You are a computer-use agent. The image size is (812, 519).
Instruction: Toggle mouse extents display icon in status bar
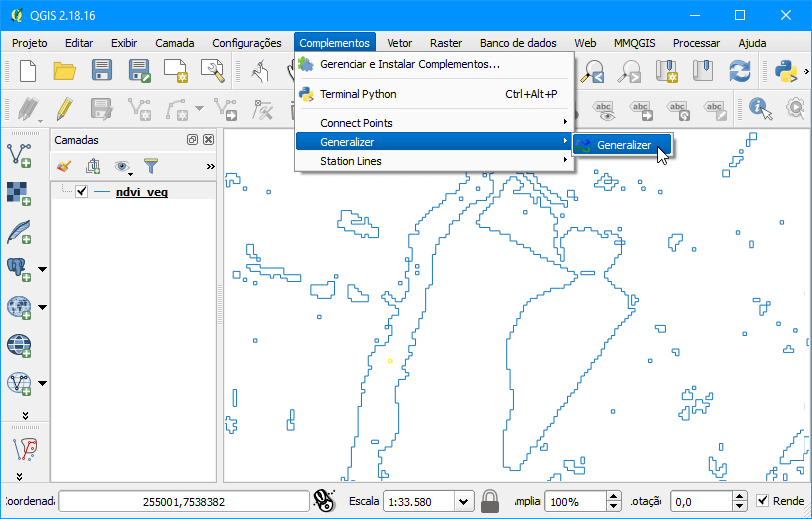[x=324, y=501]
